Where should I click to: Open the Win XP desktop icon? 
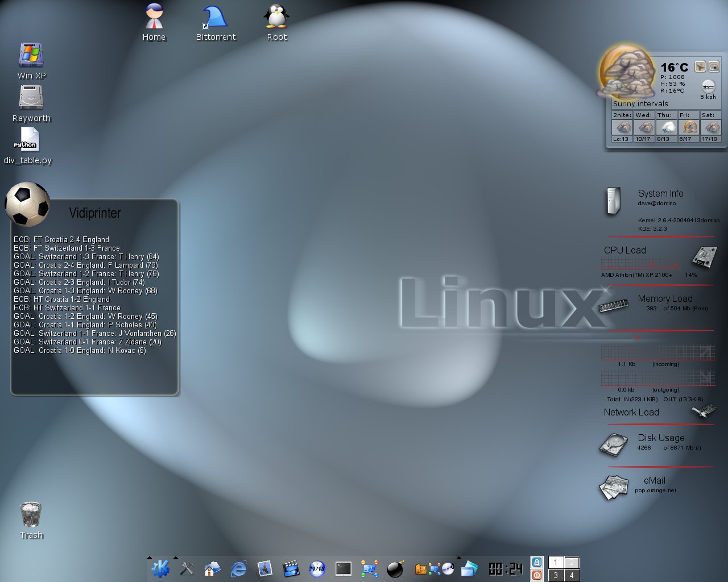(x=31, y=61)
